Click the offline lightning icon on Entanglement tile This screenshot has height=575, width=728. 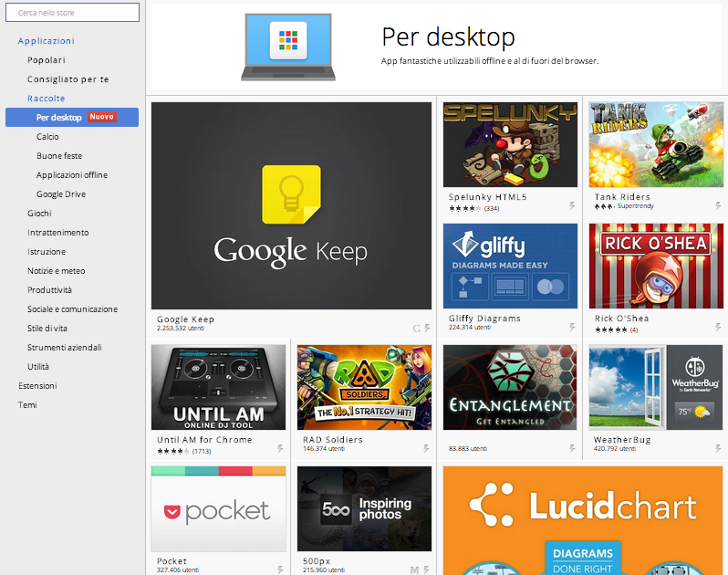tap(572, 448)
